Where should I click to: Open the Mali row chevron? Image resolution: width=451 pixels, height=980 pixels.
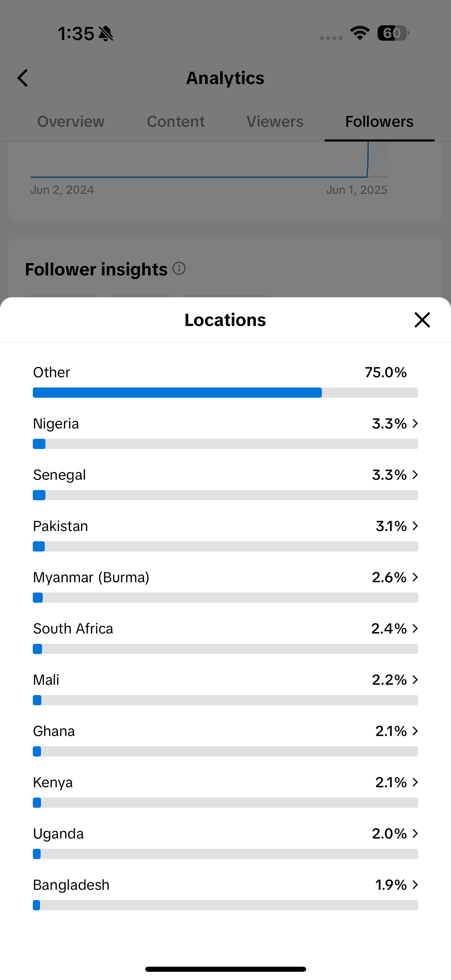[x=415, y=680]
